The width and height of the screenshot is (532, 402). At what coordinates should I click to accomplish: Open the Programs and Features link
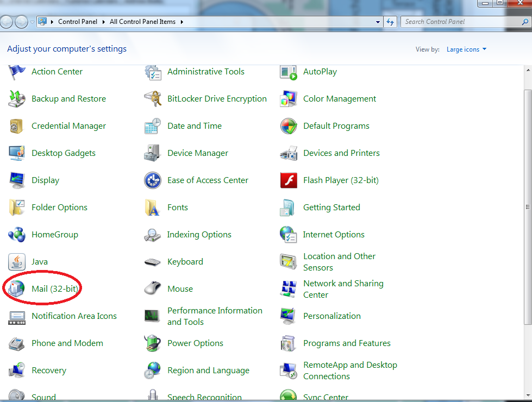pyautogui.click(x=347, y=343)
